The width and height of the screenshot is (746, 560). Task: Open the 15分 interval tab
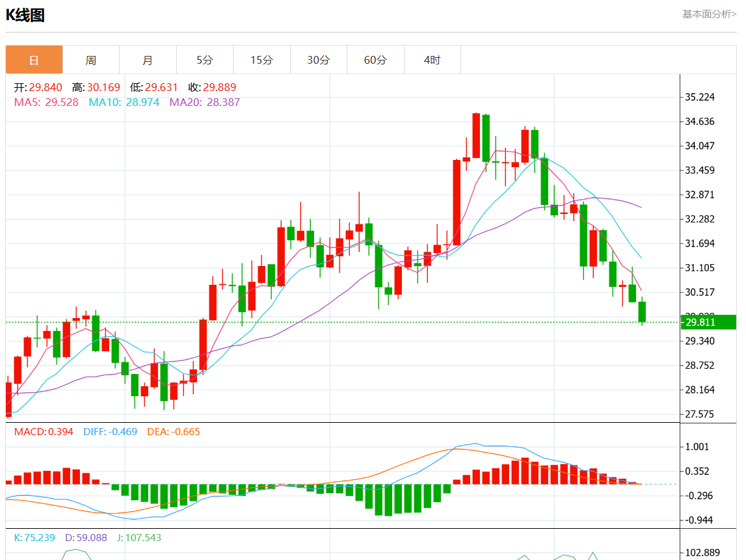click(x=261, y=60)
